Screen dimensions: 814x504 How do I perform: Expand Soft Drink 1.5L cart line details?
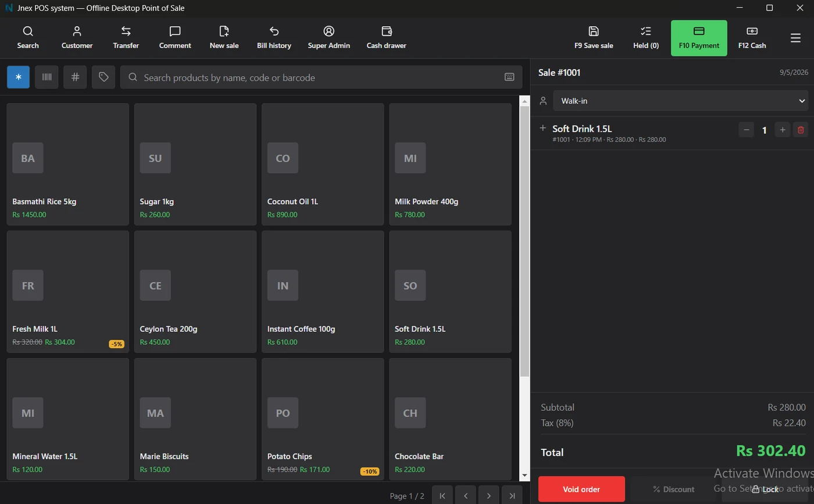542,128
